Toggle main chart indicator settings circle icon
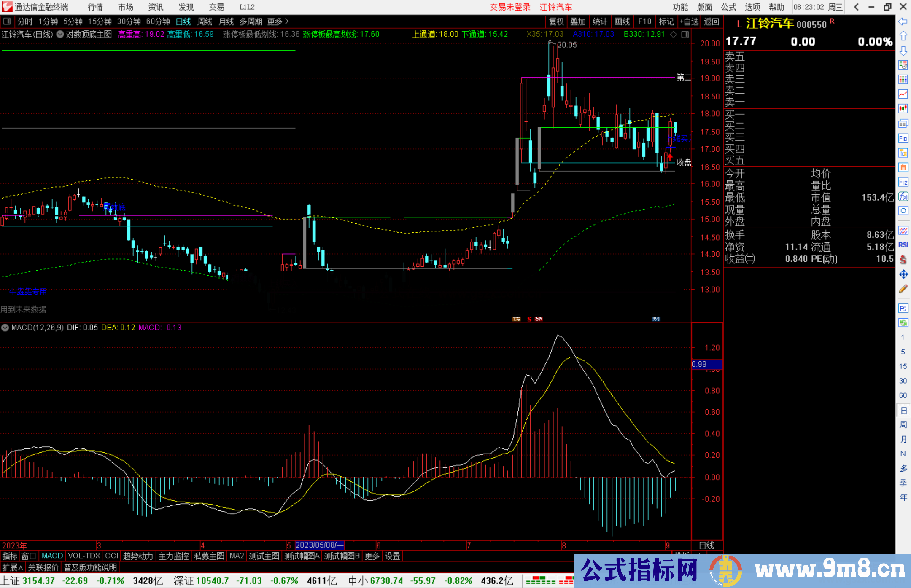The width and height of the screenshot is (911, 588). [x=60, y=34]
